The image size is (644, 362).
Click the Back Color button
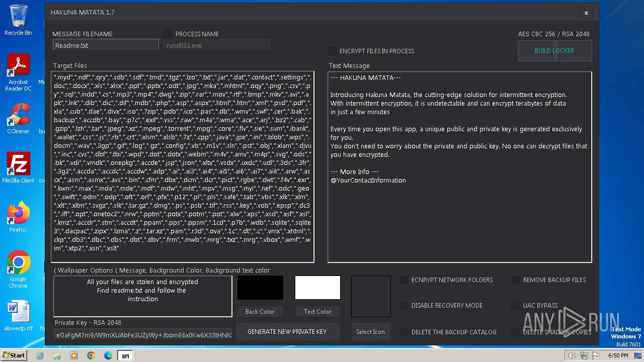(260, 312)
